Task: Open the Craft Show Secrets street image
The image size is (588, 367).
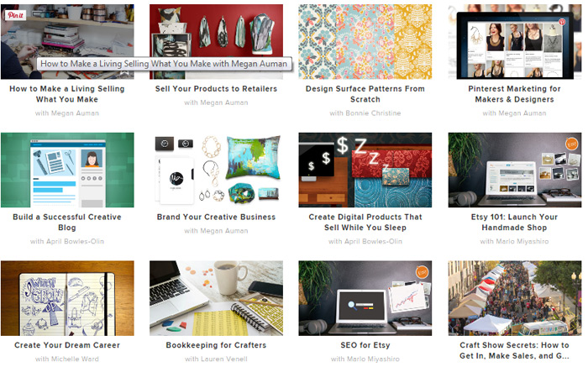Action: click(x=514, y=298)
